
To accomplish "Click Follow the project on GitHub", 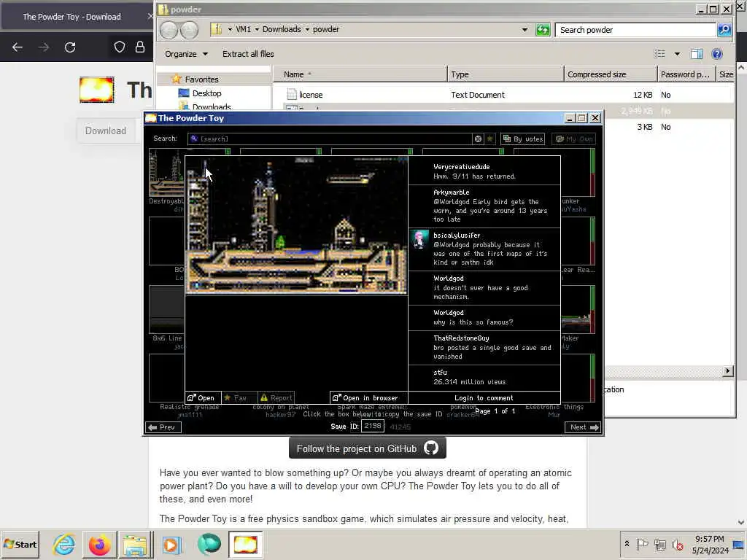I will coord(368,448).
